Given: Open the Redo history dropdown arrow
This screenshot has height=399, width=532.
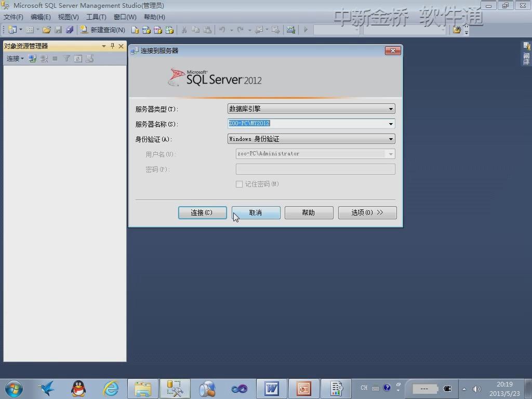Looking at the screenshot, I should (x=249, y=30).
